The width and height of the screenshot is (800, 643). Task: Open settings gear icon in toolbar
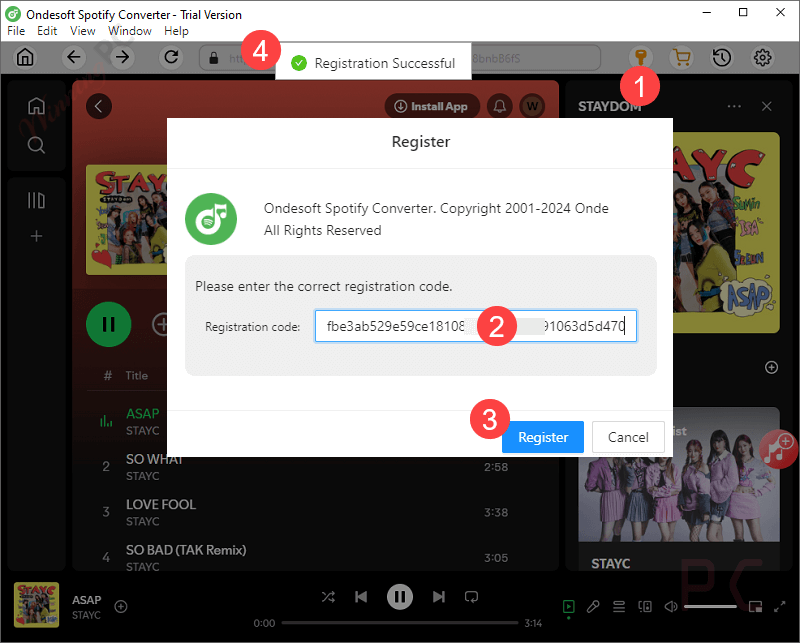click(763, 57)
